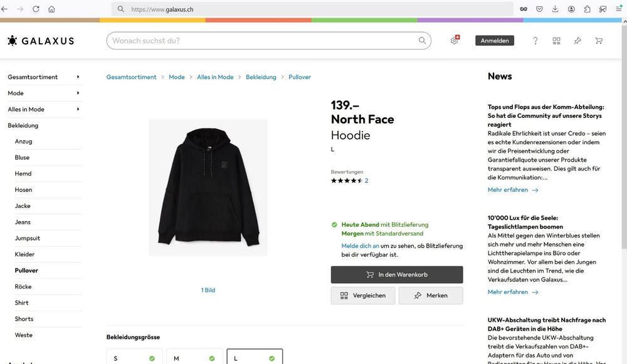This screenshot has height=364, width=627.
Task: Select clothing size L
Action: pos(255,358)
